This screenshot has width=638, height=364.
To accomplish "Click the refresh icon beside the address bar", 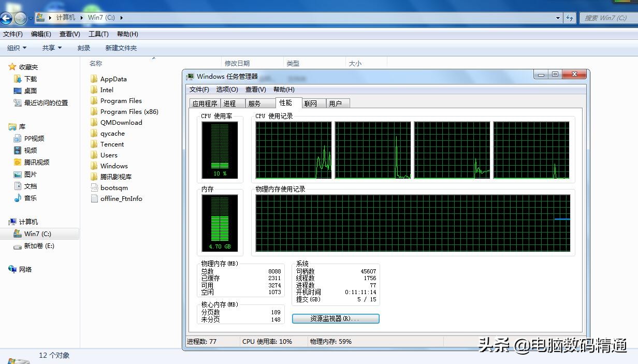I will (570, 18).
